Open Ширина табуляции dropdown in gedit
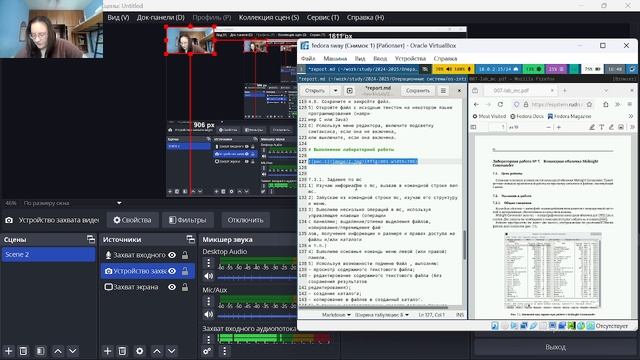This screenshot has width=640, height=360. (x=382, y=315)
